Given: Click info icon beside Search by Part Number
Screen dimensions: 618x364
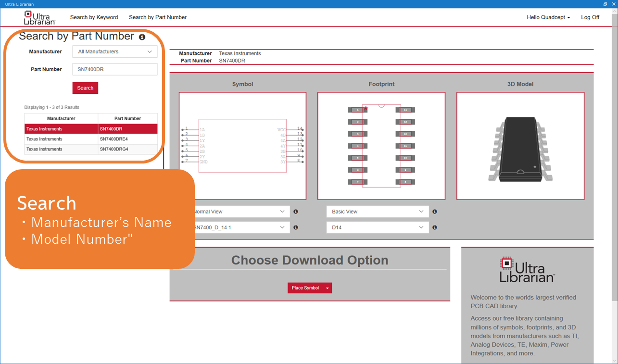Looking at the screenshot, I should tap(142, 37).
